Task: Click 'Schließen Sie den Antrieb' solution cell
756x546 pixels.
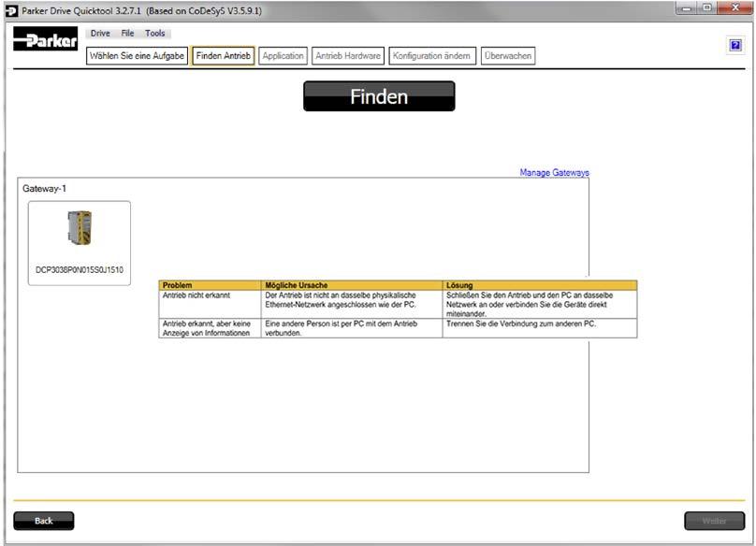Action: (x=540, y=304)
